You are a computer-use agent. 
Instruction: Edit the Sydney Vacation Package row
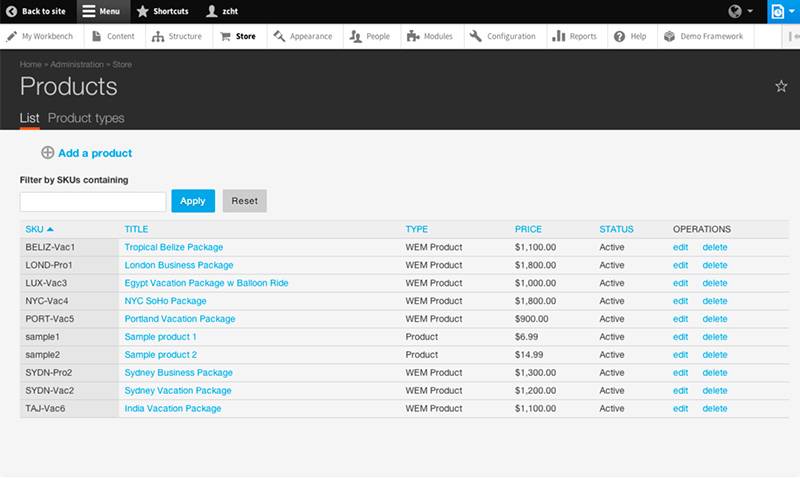pyautogui.click(x=680, y=390)
